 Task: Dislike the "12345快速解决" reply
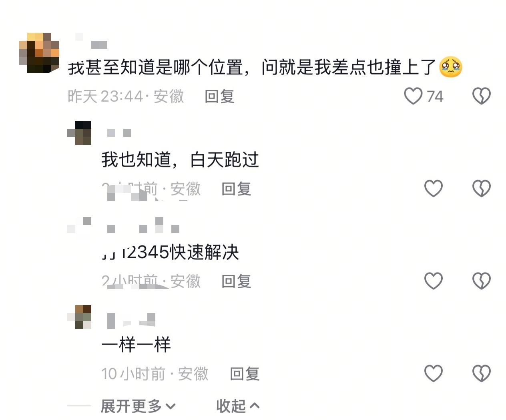pos(481,281)
